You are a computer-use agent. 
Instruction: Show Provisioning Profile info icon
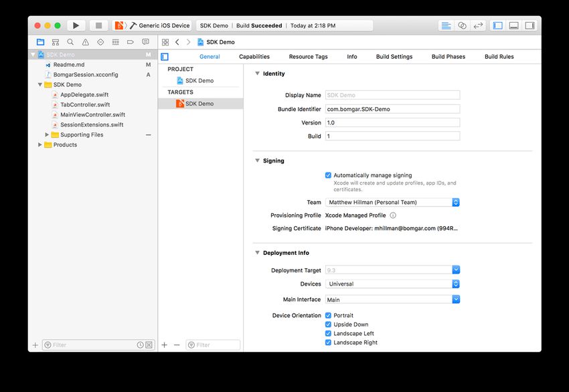click(393, 215)
